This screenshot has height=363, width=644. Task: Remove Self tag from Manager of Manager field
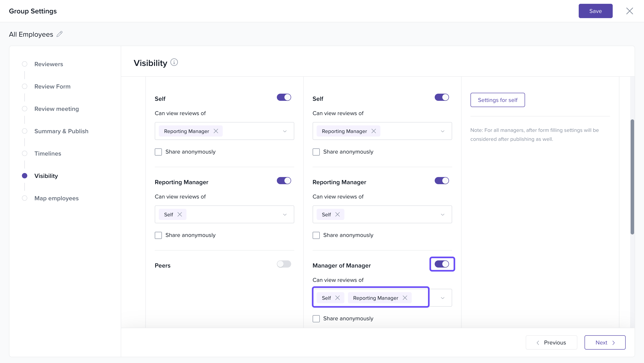click(x=337, y=298)
